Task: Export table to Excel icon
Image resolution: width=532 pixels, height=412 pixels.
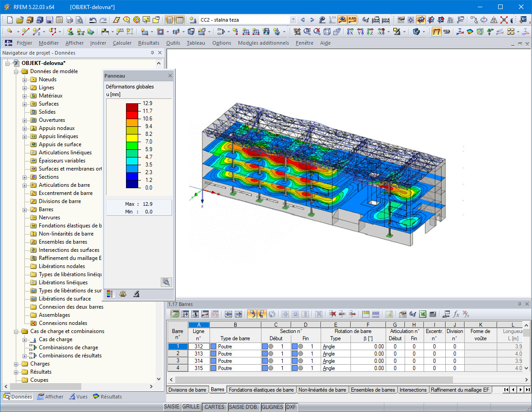Action: [x=422, y=315]
